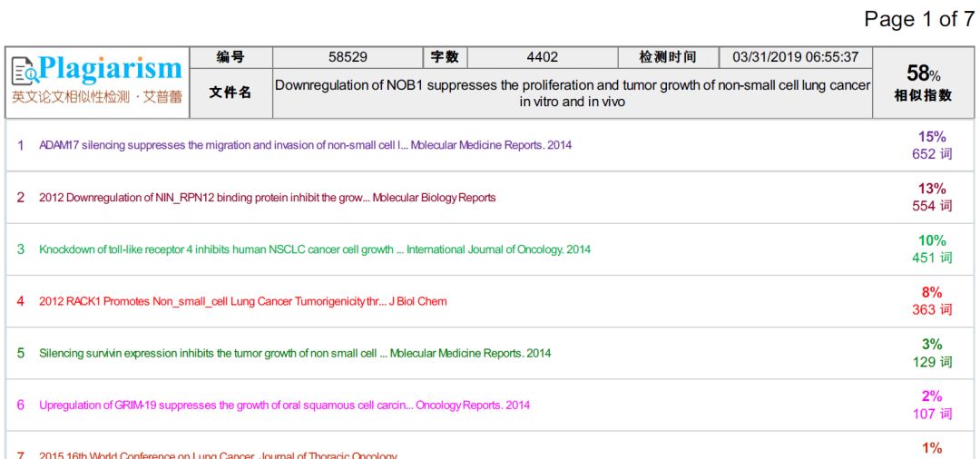Screen dimensions: 980x459
Task: Click the 15% match for source 1
Action: [x=931, y=137]
